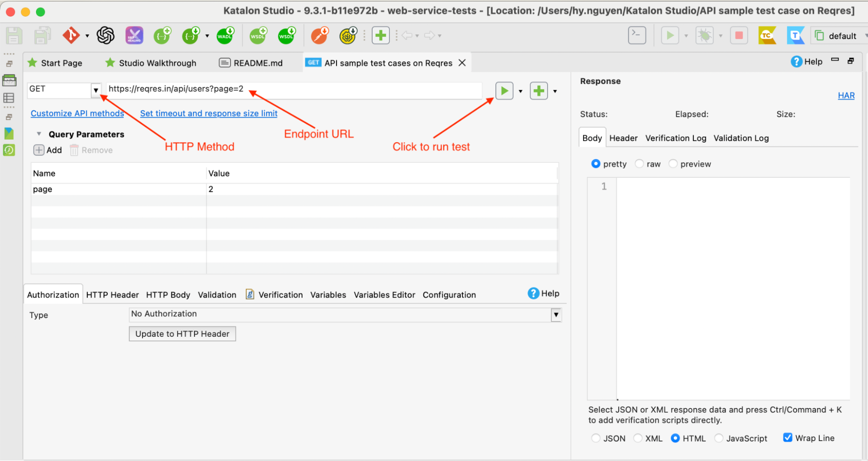The image size is (868, 461).
Task: Open the Verification tab
Action: (274, 295)
